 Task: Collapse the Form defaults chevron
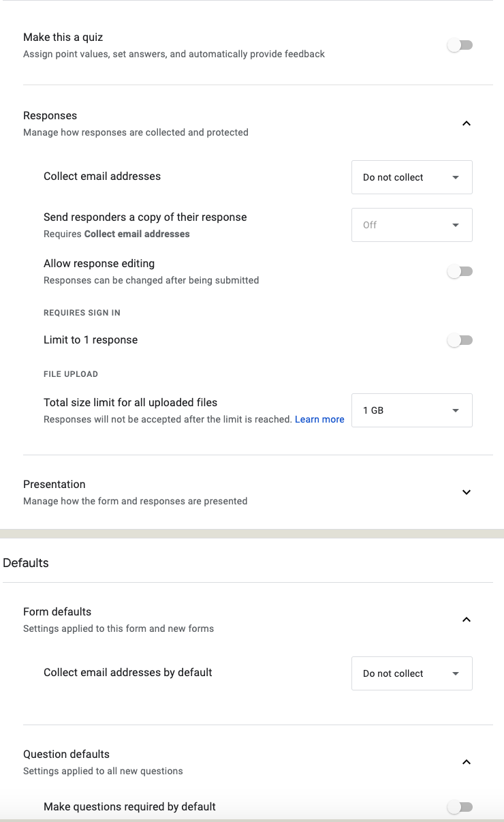click(x=467, y=620)
